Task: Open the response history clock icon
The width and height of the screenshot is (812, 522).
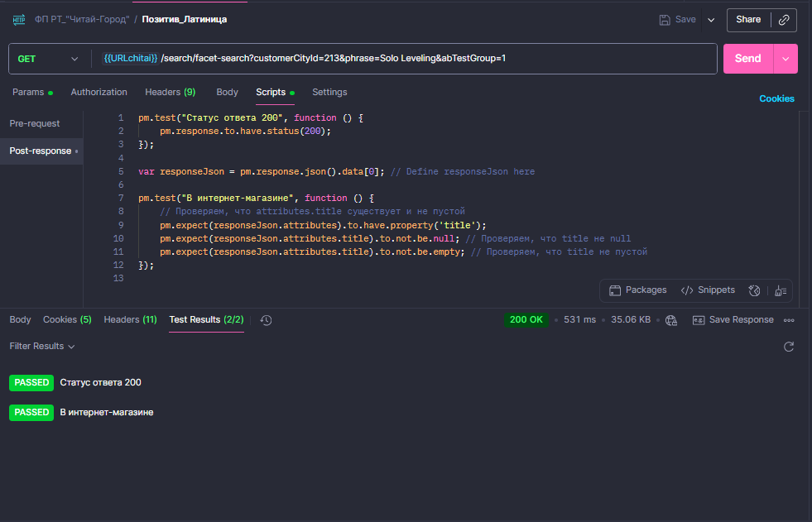Action: point(266,320)
